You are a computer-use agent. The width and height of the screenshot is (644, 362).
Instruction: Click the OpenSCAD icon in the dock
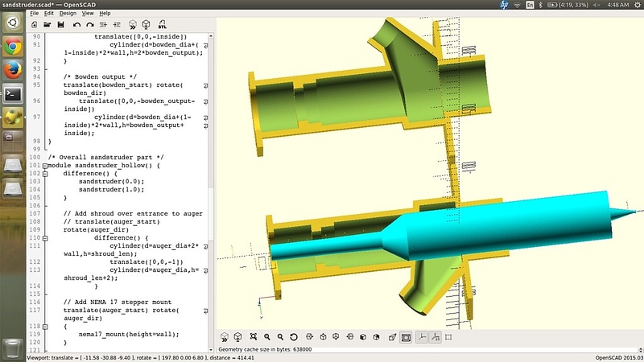[13, 117]
